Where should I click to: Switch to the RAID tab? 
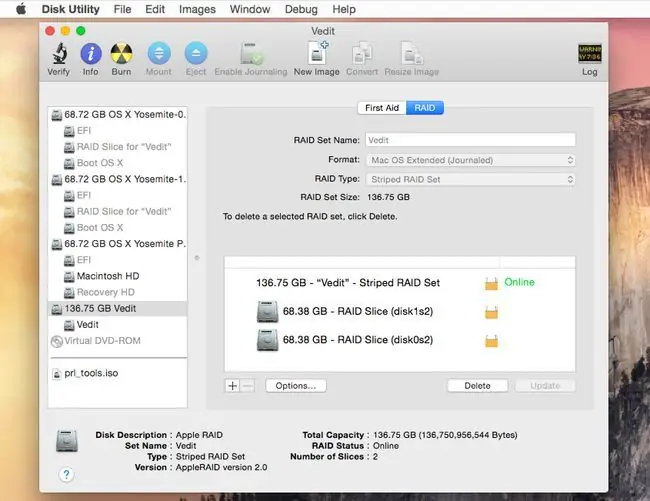coord(425,108)
